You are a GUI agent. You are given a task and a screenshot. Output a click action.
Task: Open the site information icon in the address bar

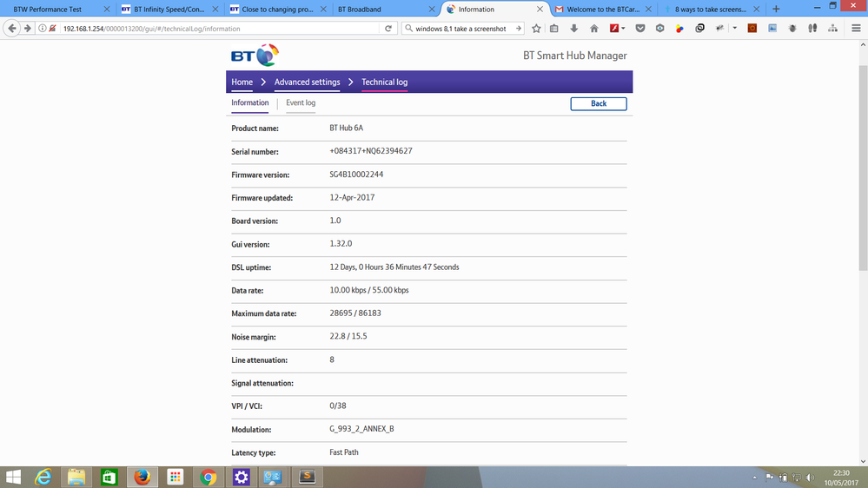[42, 28]
